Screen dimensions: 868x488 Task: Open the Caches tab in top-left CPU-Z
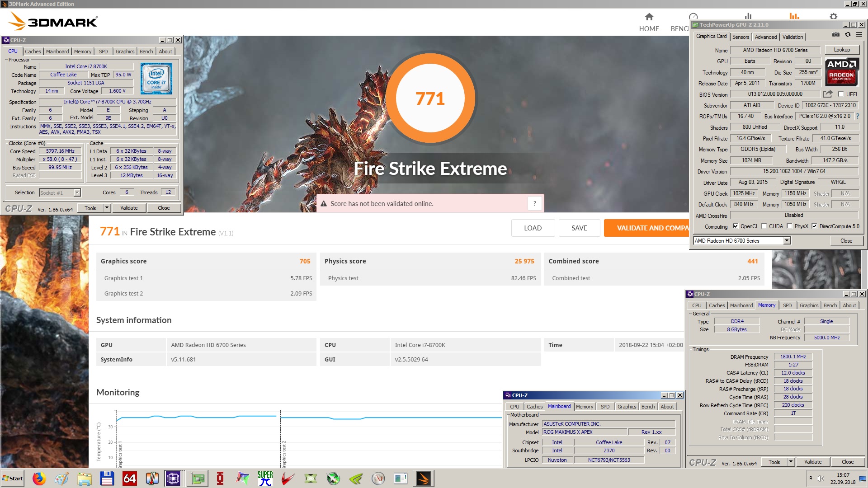[x=33, y=52]
